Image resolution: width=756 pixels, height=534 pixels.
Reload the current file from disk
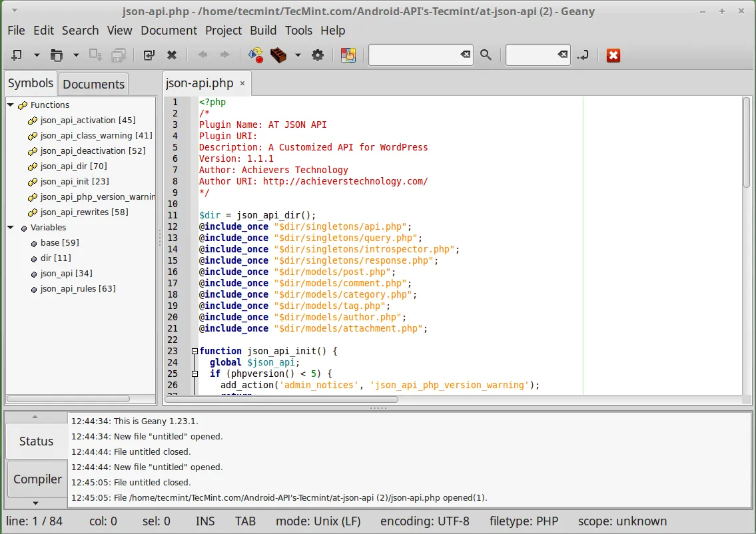[149, 55]
